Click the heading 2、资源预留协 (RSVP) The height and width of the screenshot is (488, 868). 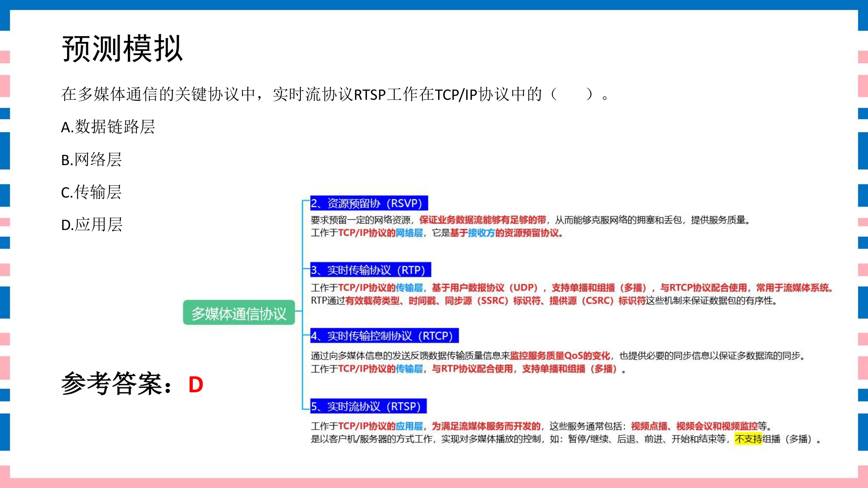tap(369, 203)
